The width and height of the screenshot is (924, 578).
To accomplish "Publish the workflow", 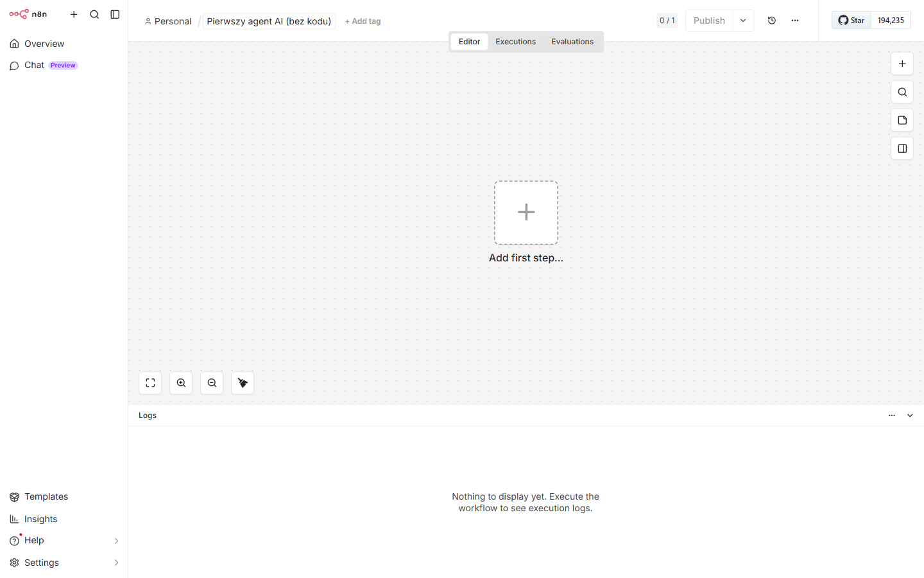I will tap(709, 21).
